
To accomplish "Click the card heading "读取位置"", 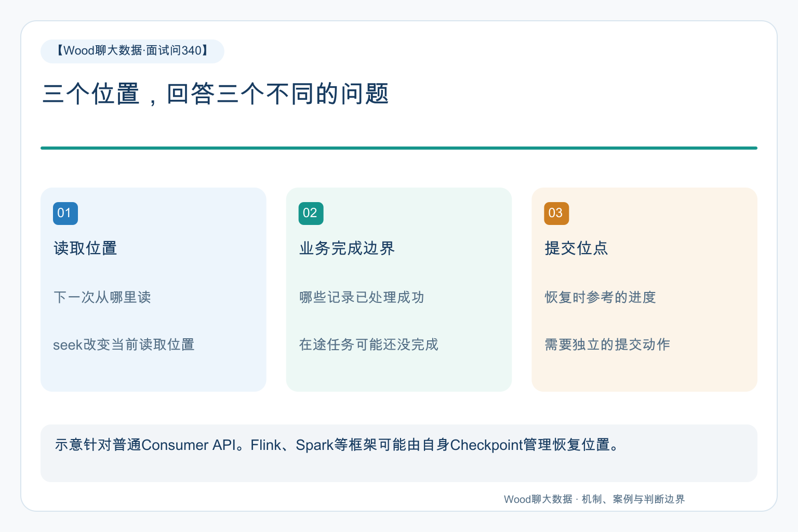I will (x=85, y=248).
